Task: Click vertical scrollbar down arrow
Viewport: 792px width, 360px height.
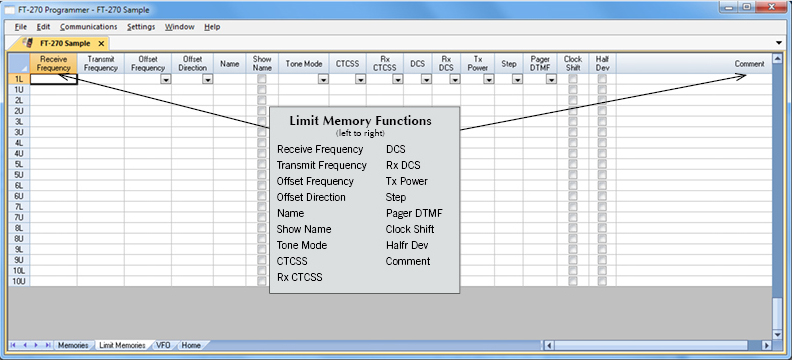Action: tap(777, 335)
